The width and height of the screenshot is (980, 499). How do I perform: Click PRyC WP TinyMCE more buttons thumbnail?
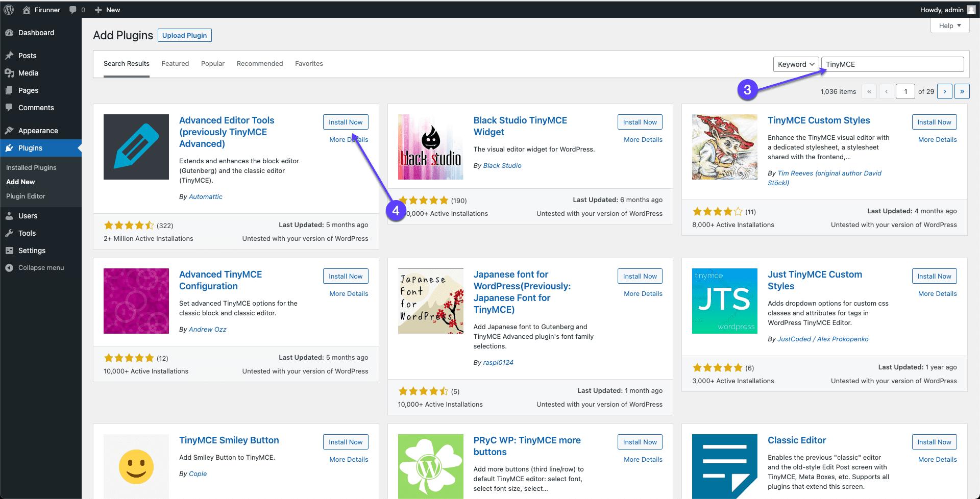pyautogui.click(x=430, y=466)
